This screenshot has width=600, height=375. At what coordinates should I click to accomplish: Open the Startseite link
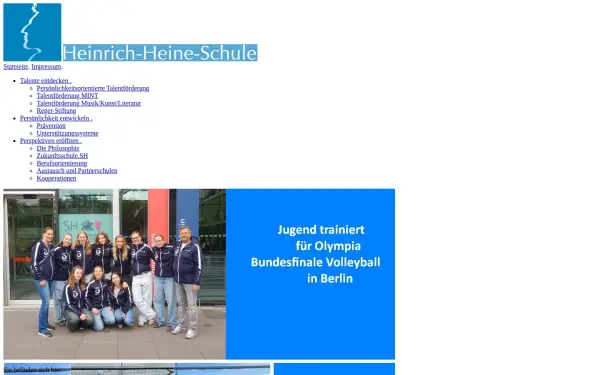16,67
